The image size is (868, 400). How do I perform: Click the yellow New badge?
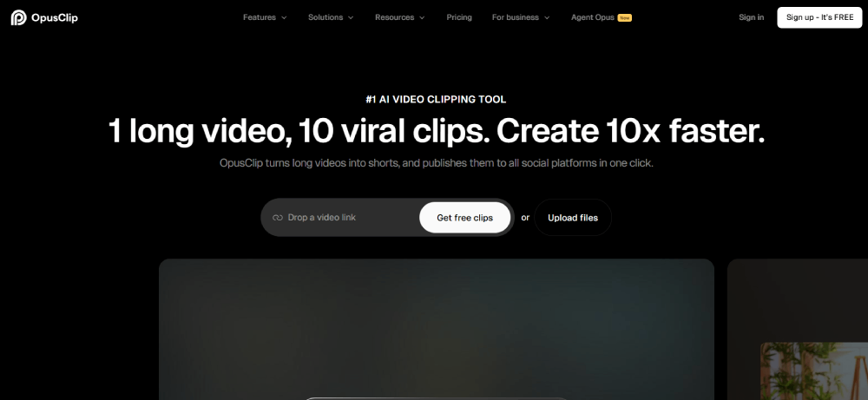(624, 17)
